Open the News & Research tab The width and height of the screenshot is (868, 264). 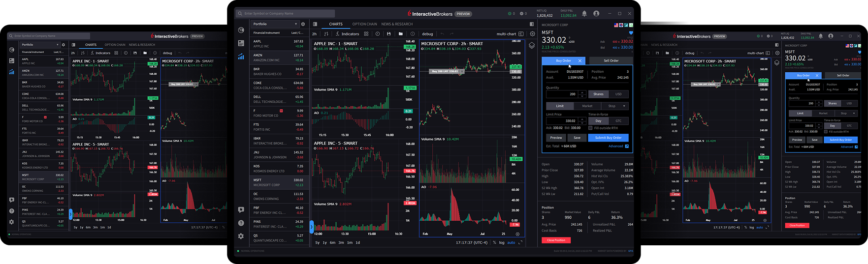coord(397,24)
